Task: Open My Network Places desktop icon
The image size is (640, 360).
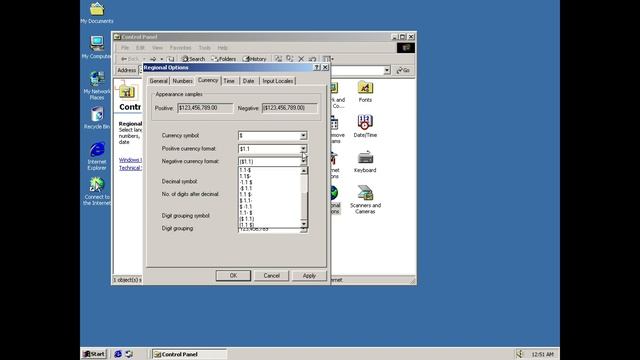Action: pyautogui.click(x=97, y=85)
